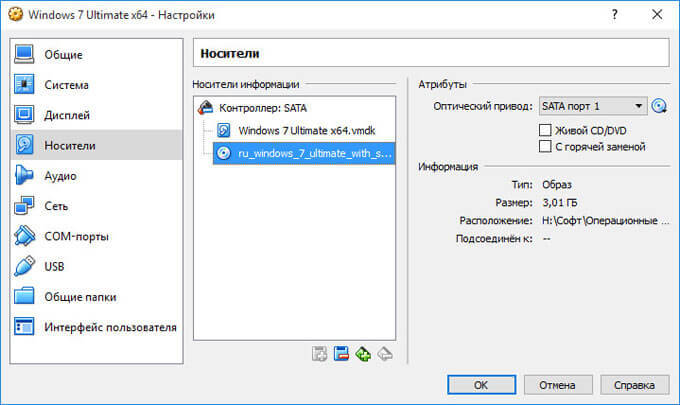
Task: Click the Справка help button
Action: [635, 384]
